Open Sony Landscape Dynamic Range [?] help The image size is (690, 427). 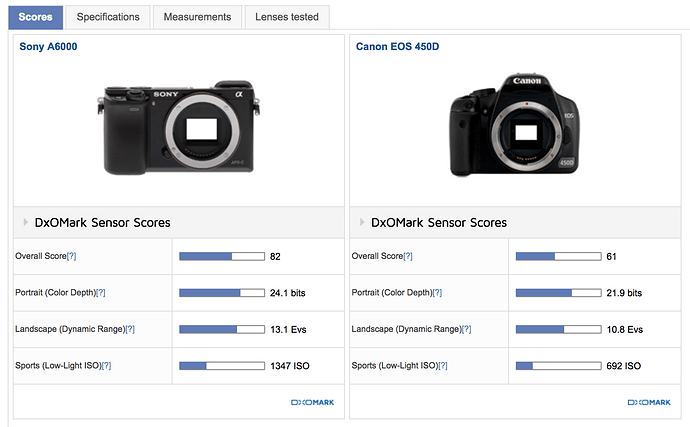[x=130, y=329]
